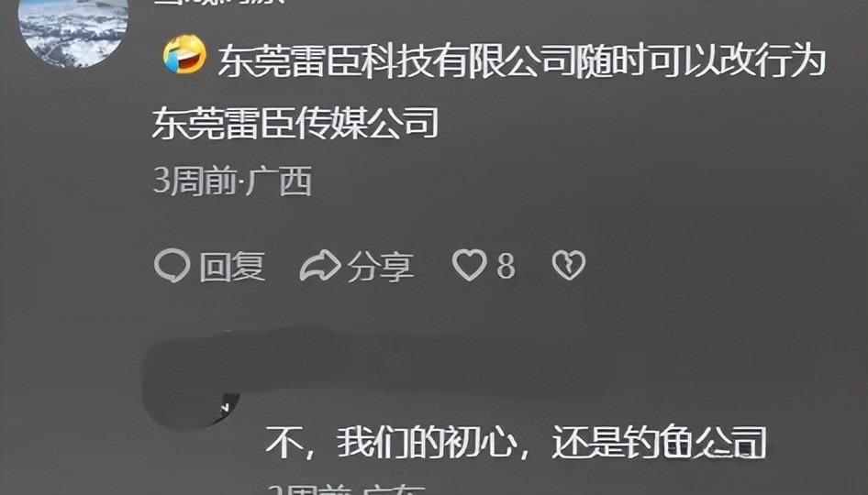Click the 广西 location label
The width and height of the screenshot is (868, 495).
[279, 181]
